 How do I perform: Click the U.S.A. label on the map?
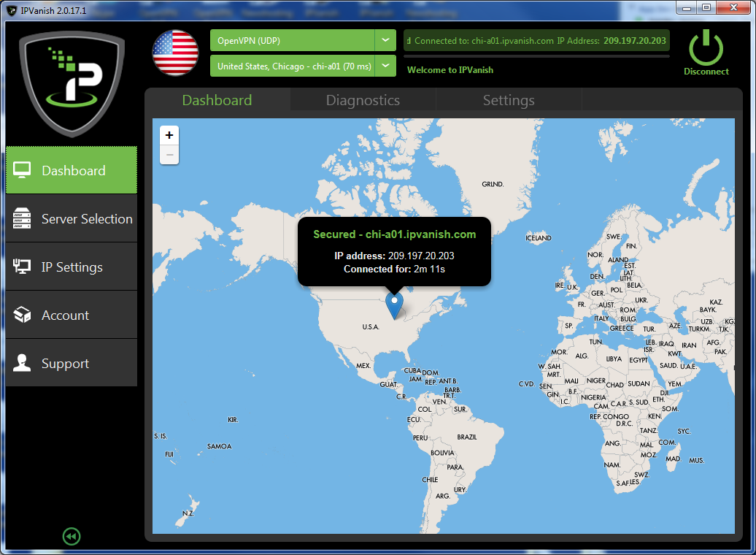[x=371, y=326]
